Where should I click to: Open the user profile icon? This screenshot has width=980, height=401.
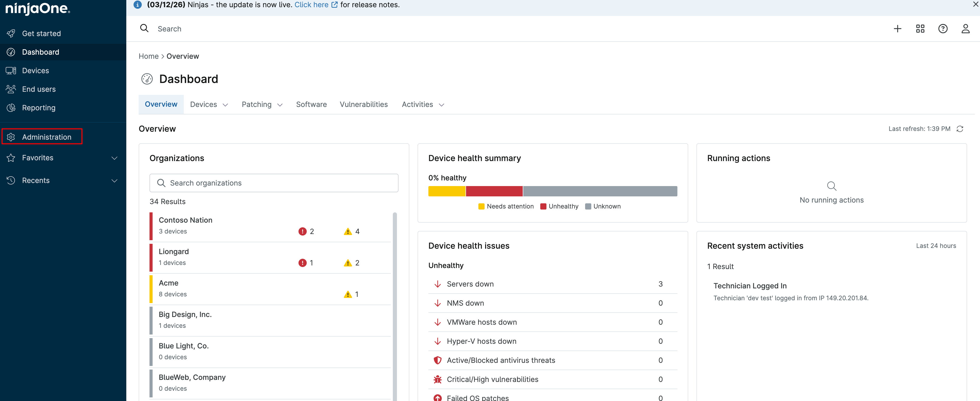tap(965, 29)
